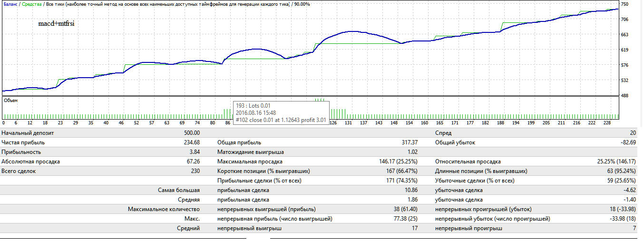Screen dimensions: 644x243
Task: Click 'Короткие позиции (% выигравших)' label
Action: pos(264,171)
